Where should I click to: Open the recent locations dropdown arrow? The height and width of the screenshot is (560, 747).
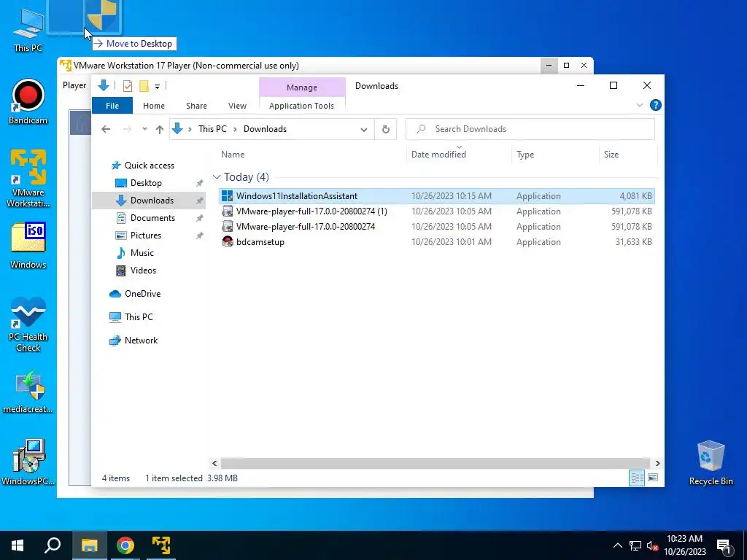point(144,129)
